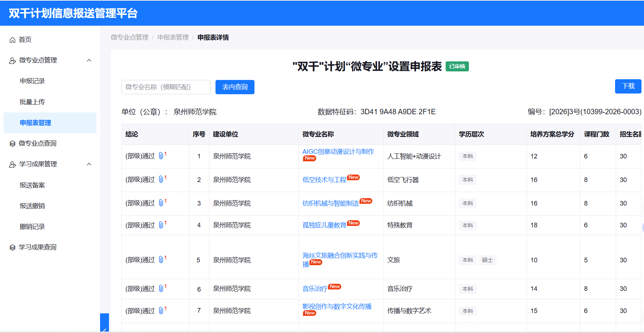Open 影视创作与数字文化传播 link
The image size is (644, 333).
point(337,307)
